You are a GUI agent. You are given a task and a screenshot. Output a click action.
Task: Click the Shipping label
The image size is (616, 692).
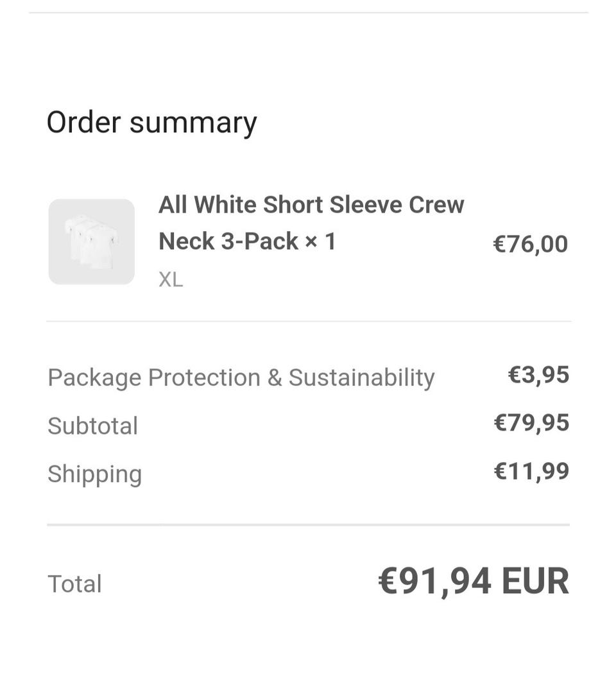click(94, 474)
